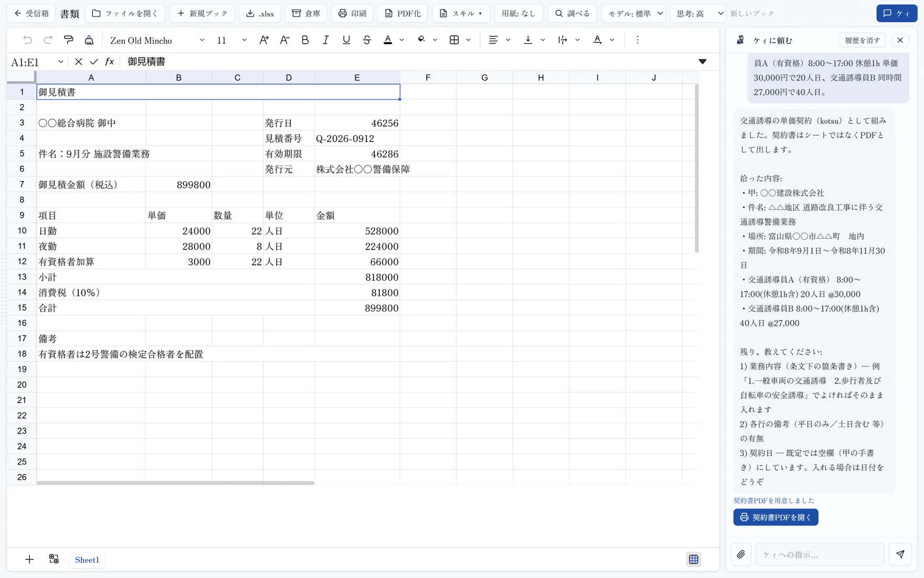
Task: Click the sheet list icon beside plus
Action: tap(54, 559)
